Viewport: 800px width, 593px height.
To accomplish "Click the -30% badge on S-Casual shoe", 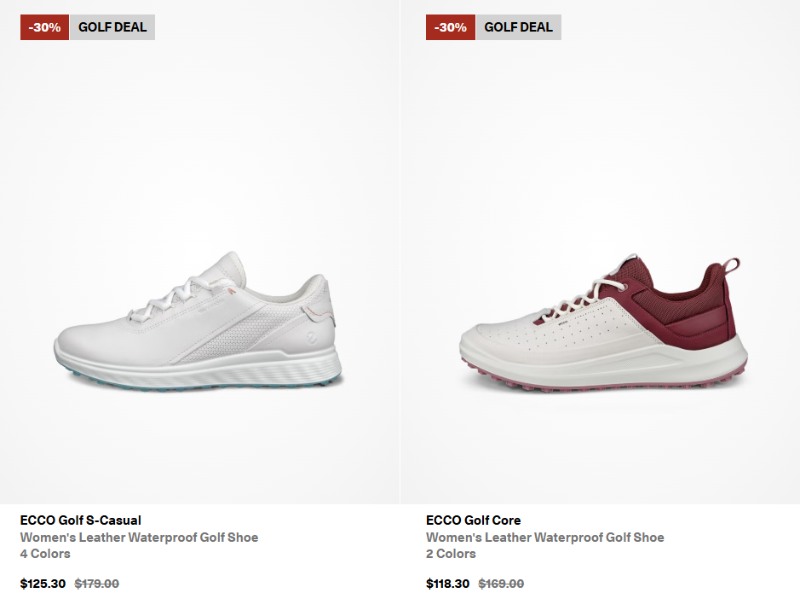I will click(x=44, y=27).
